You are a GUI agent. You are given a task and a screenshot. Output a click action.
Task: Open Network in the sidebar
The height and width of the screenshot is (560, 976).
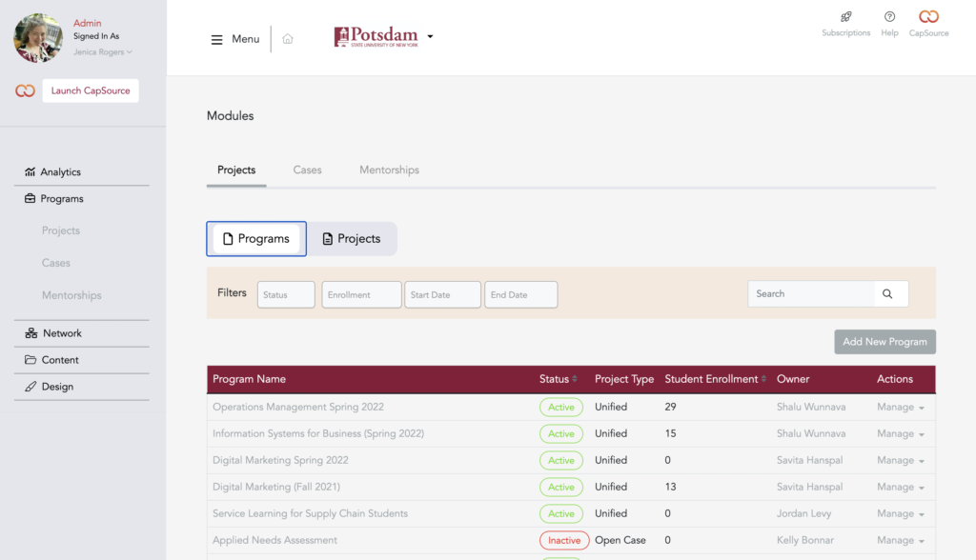[x=62, y=333]
